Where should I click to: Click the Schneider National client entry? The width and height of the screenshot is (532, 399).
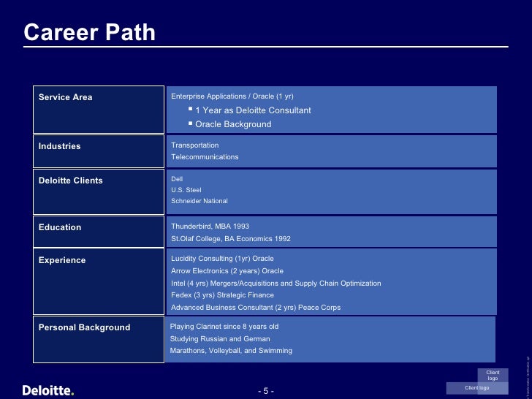(x=199, y=201)
